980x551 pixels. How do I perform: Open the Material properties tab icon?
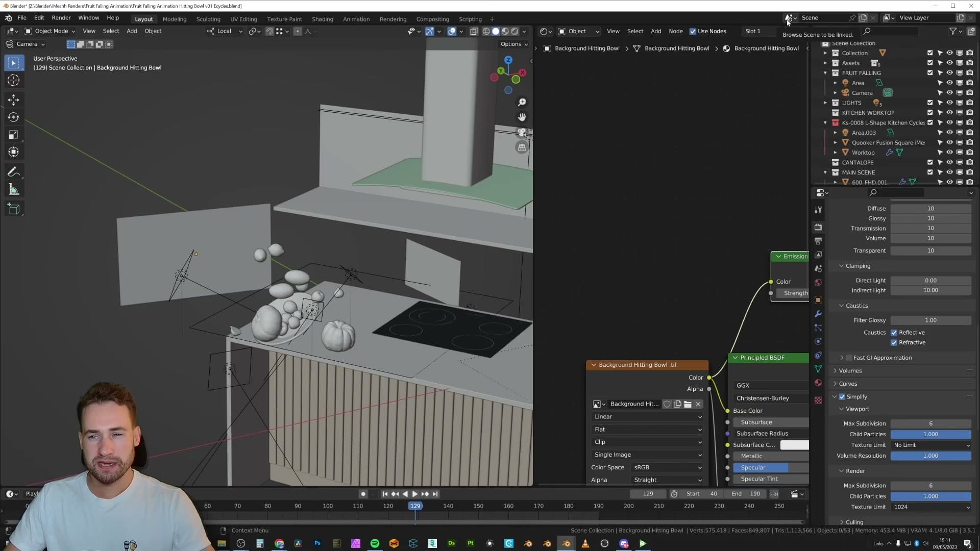pyautogui.click(x=818, y=383)
